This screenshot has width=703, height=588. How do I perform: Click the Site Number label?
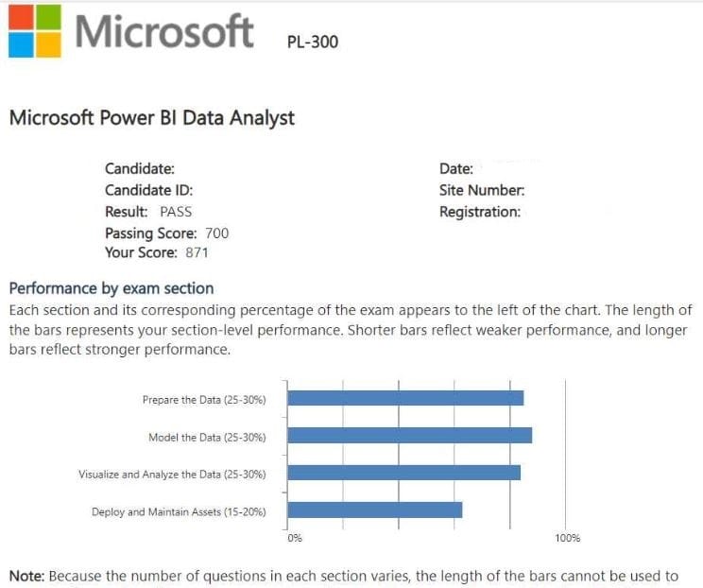(481, 190)
